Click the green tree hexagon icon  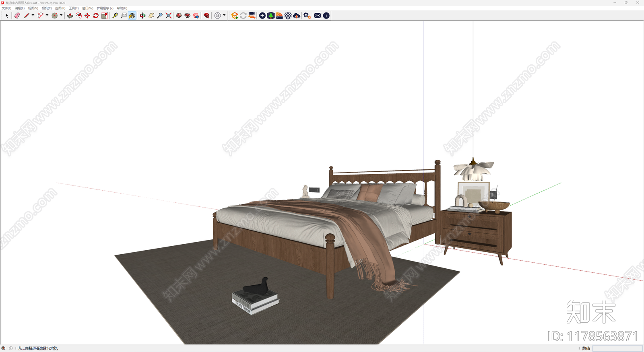271,16
